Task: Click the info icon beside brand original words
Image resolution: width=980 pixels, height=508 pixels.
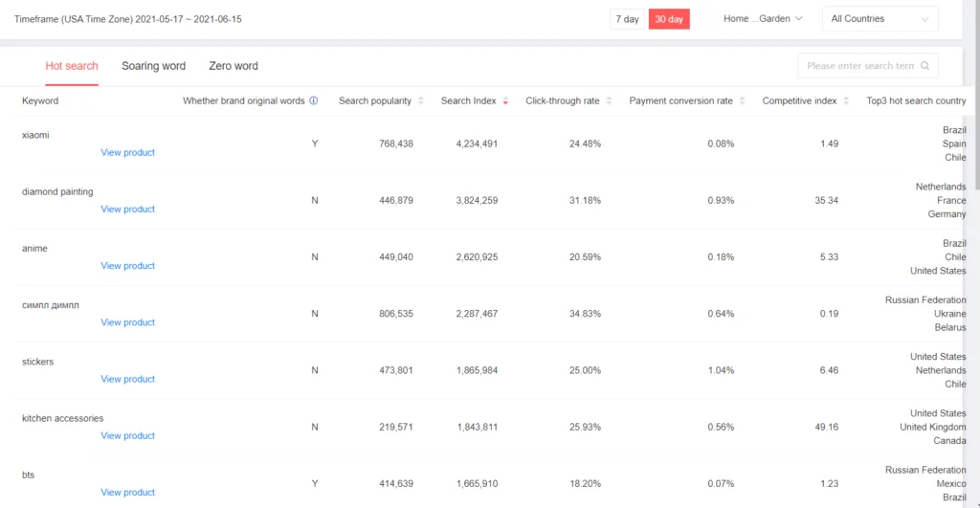Action: (314, 100)
